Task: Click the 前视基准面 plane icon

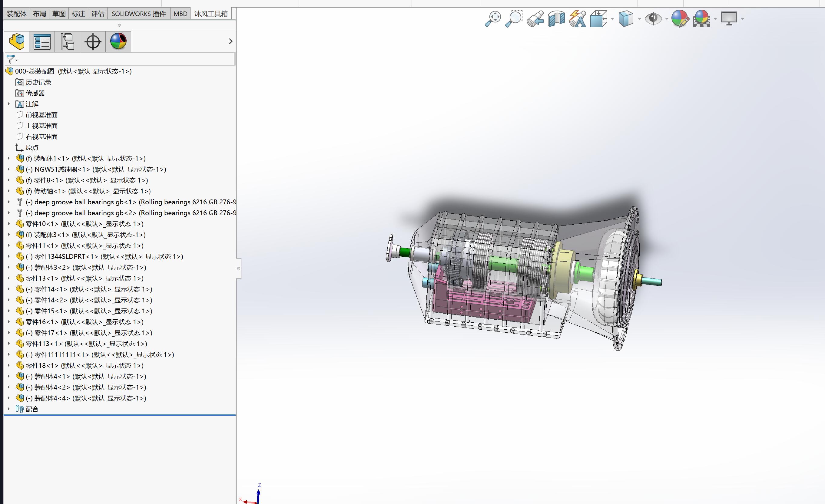Action: point(20,115)
